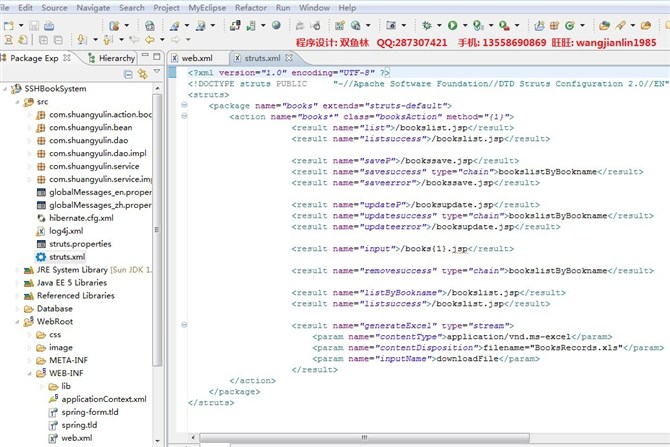The width and height of the screenshot is (670, 447).
Task: Click the External Tools run icon
Action: pos(504,26)
